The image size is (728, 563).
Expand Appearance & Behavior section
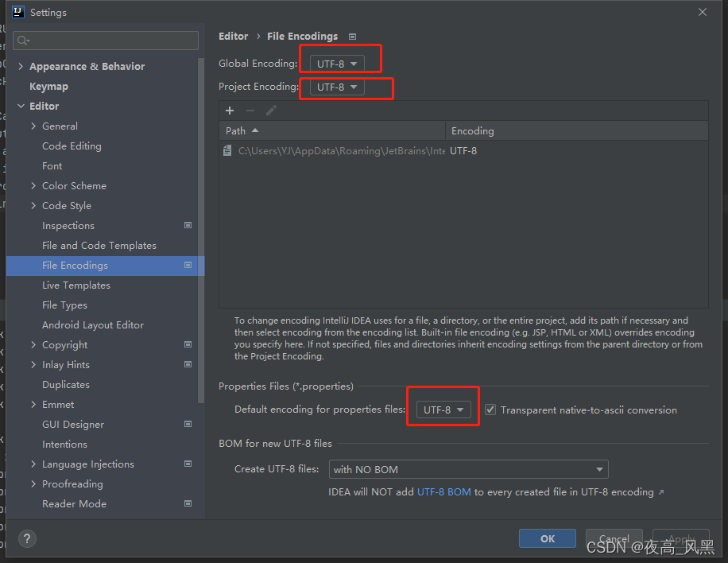pos(21,67)
